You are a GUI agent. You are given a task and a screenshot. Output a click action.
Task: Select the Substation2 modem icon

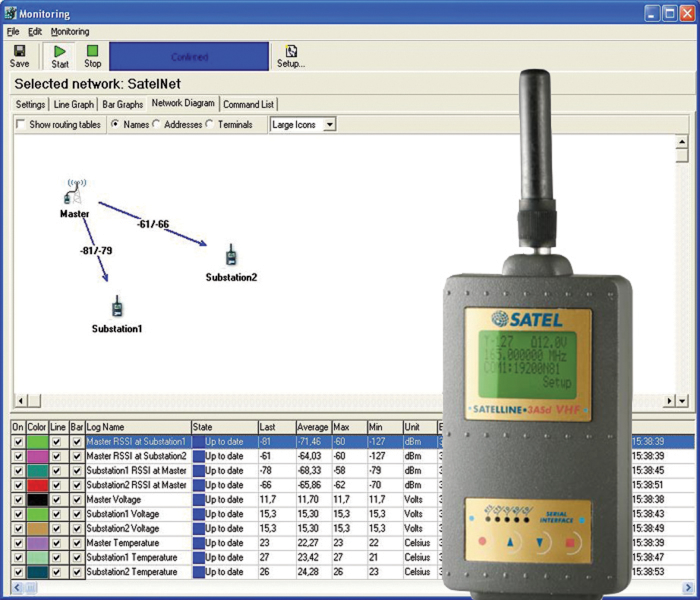230,255
